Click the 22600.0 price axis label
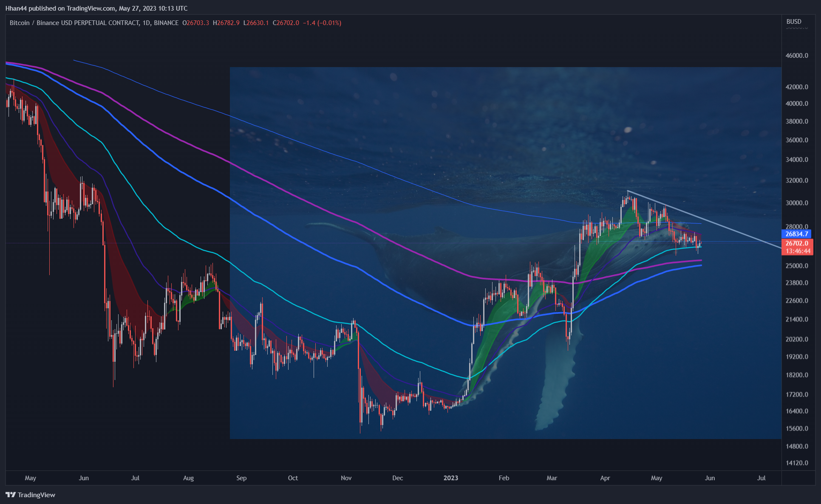Screen dimensions: 821x504 [x=797, y=301]
